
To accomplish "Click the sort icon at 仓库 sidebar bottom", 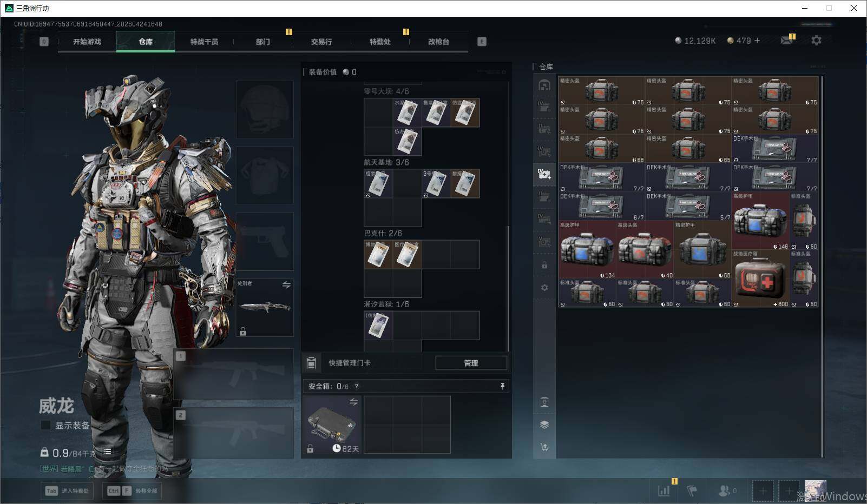I will click(544, 447).
